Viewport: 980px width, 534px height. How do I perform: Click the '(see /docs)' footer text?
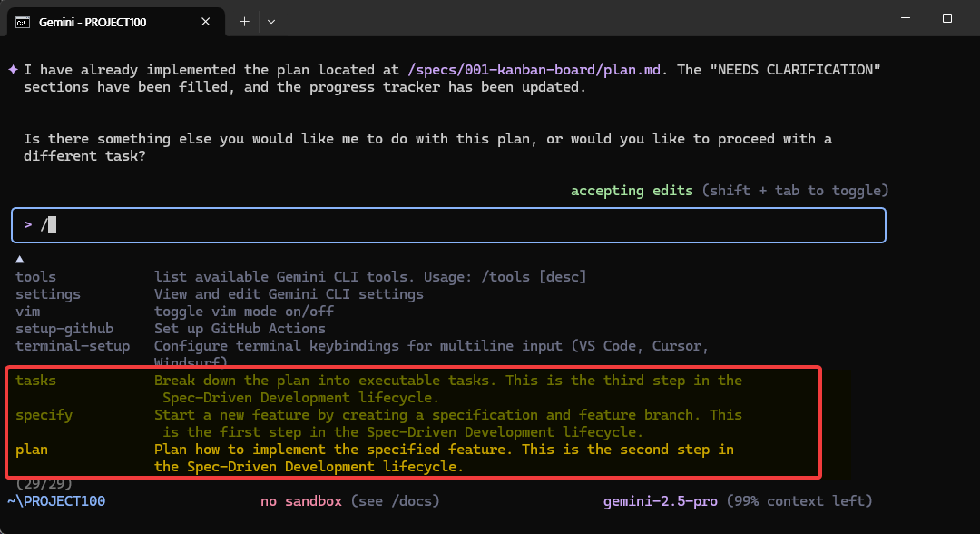point(395,501)
